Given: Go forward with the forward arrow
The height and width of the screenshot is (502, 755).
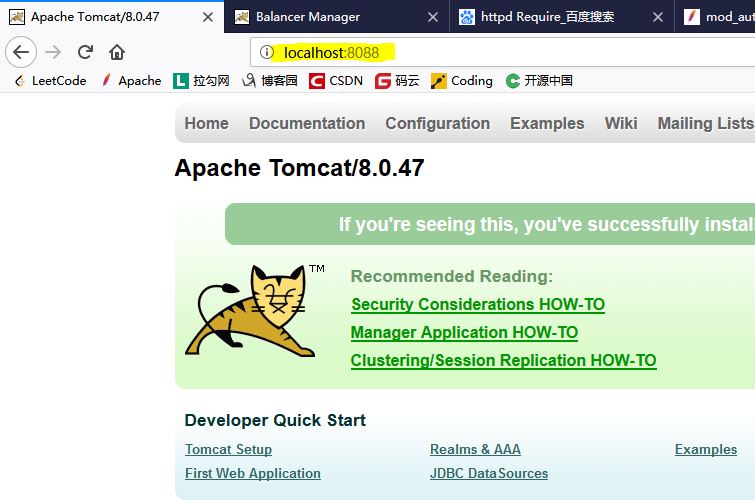Looking at the screenshot, I should coord(53,52).
